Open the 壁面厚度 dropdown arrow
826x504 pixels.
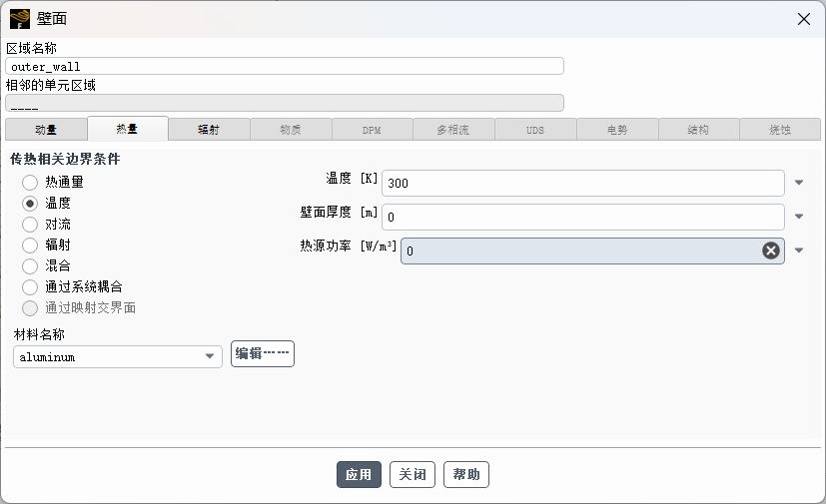click(x=799, y=217)
